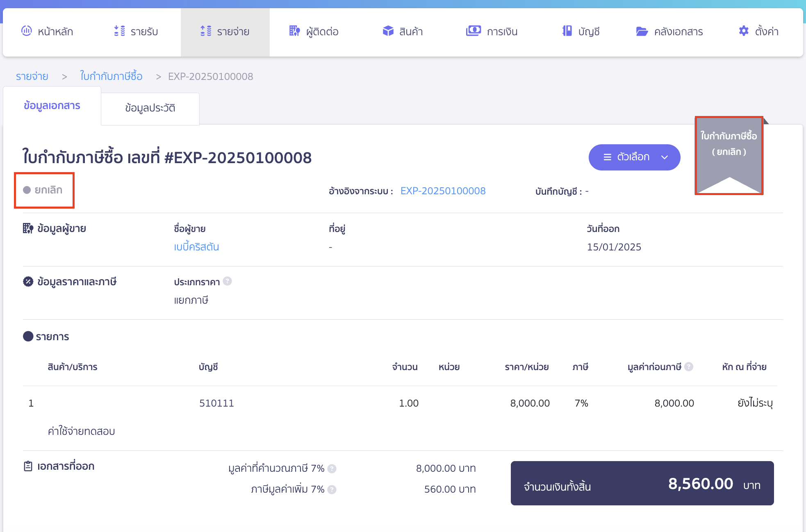
Task: Click the สินค้า product box icon
Action: pyautogui.click(x=388, y=31)
